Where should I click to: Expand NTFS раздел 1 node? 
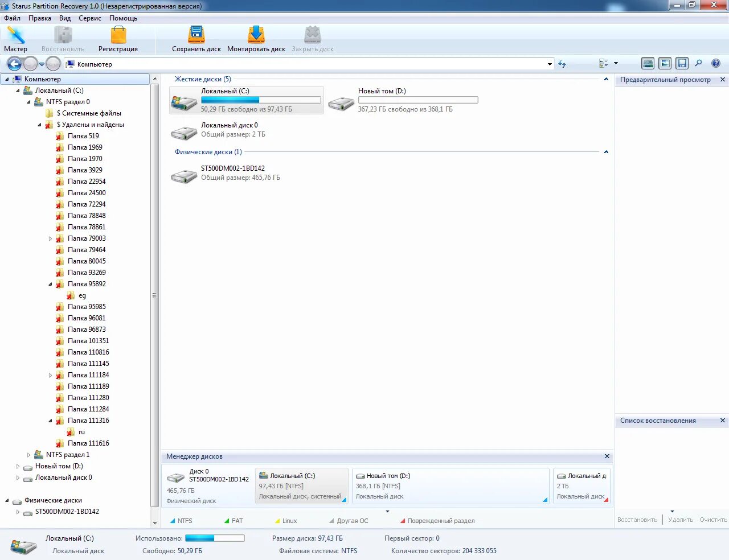(x=28, y=455)
